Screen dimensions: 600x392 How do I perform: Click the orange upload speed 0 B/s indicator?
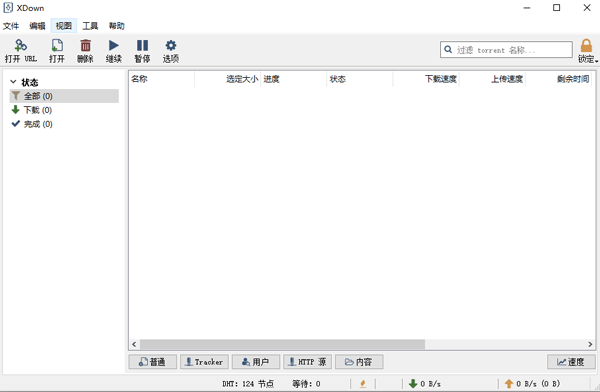tap(532, 384)
